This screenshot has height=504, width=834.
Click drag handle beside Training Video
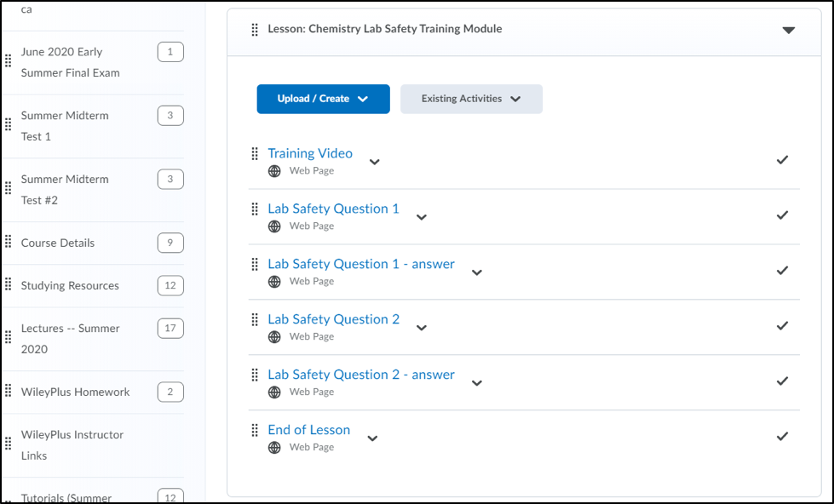tap(255, 154)
